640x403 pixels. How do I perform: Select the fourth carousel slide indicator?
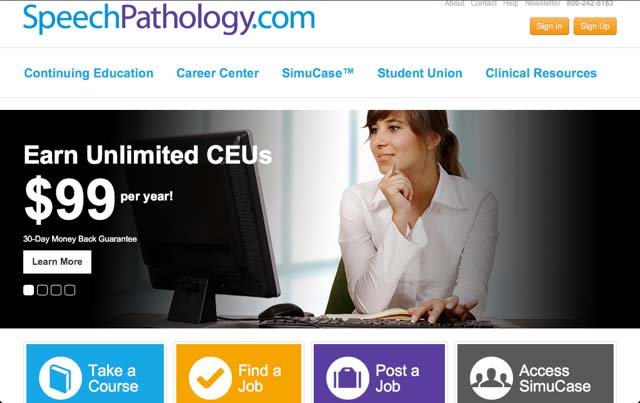(70, 290)
